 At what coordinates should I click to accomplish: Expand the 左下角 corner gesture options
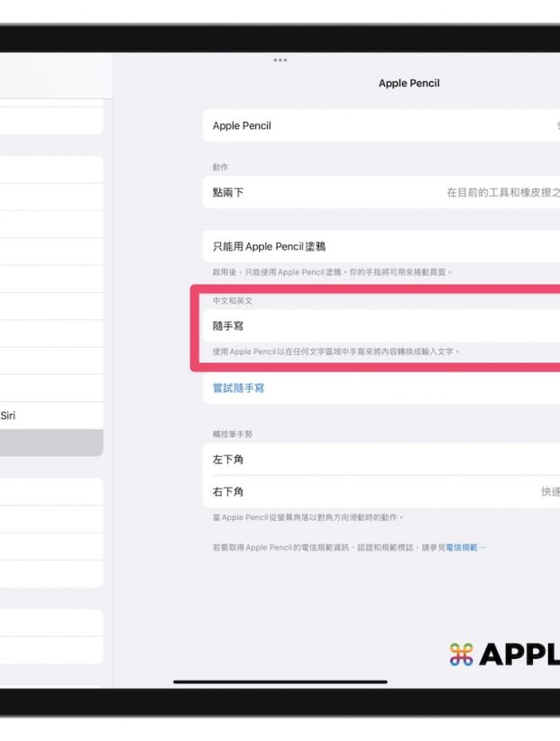(381, 460)
